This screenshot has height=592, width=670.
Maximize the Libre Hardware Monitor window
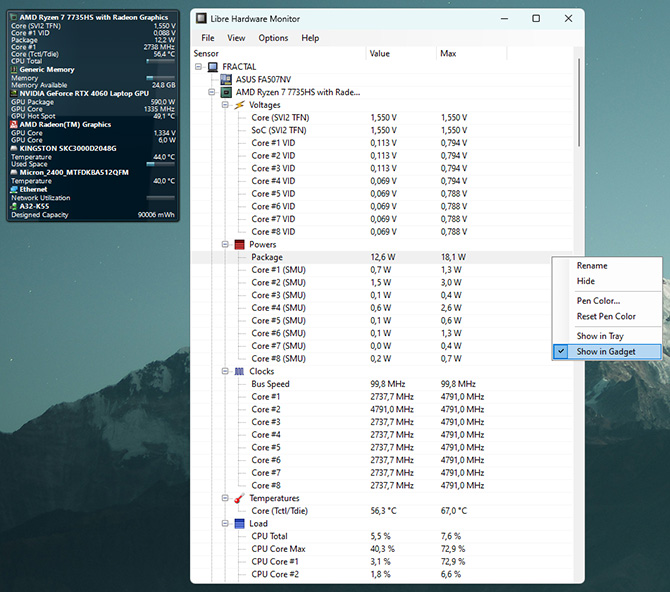coord(536,18)
